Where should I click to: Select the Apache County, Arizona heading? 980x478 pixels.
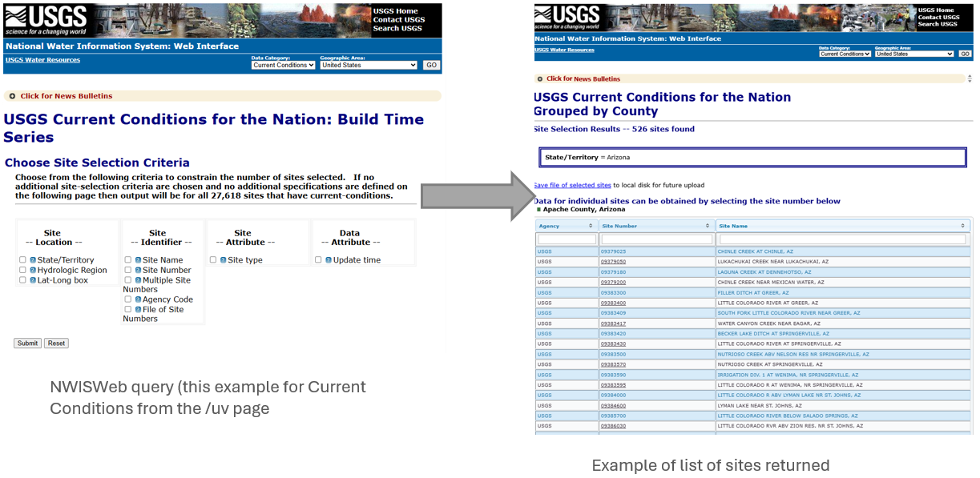[584, 209]
